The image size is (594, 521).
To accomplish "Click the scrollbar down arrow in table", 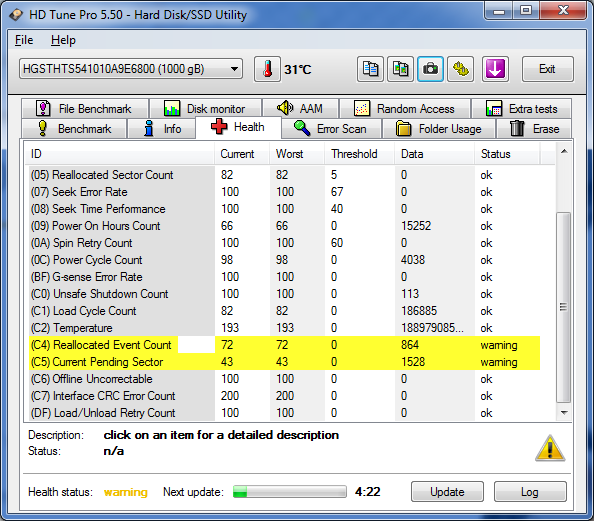I will [x=564, y=413].
